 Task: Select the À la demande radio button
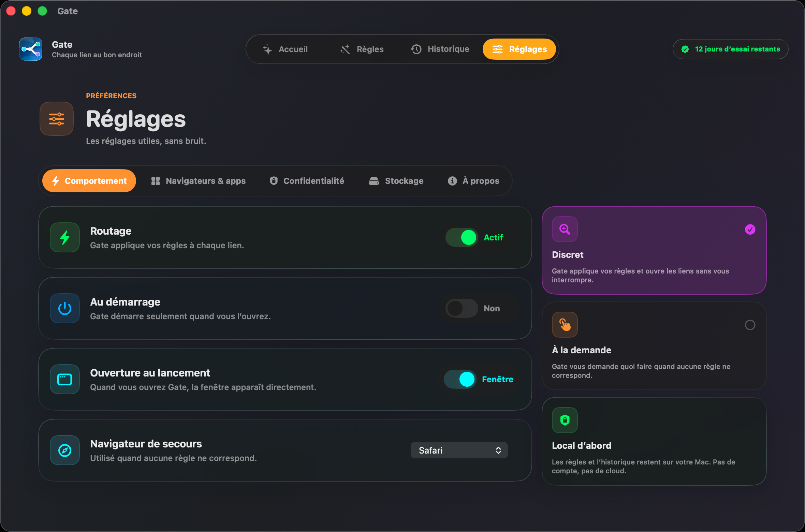tap(750, 325)
